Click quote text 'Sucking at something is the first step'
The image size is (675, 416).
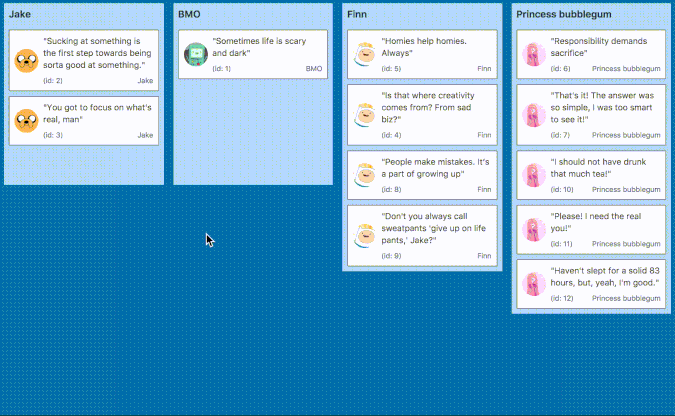coord(97,53)
